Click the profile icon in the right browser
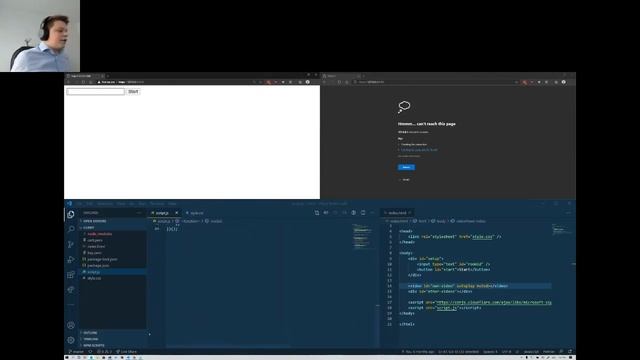 (x=564, y=82)
